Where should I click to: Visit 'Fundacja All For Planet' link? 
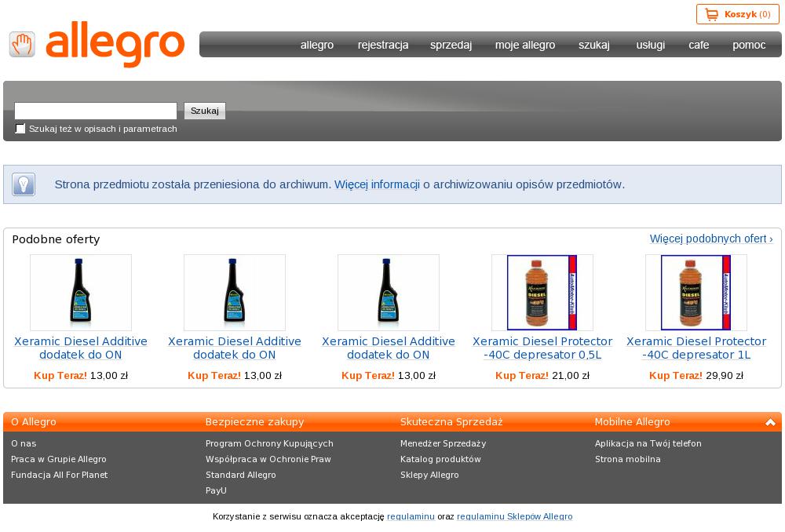coord(59,475)
